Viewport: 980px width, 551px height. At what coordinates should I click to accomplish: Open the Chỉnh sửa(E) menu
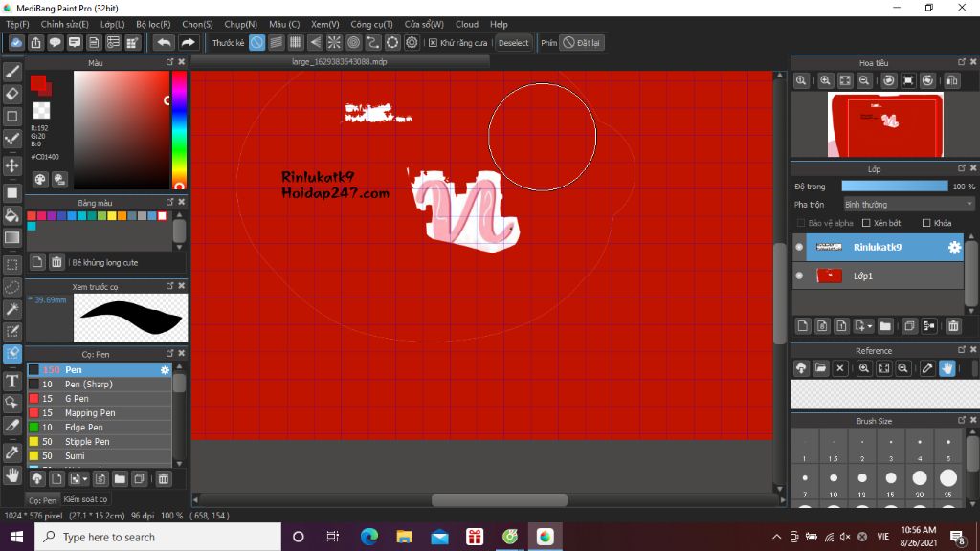pos(64,24)
